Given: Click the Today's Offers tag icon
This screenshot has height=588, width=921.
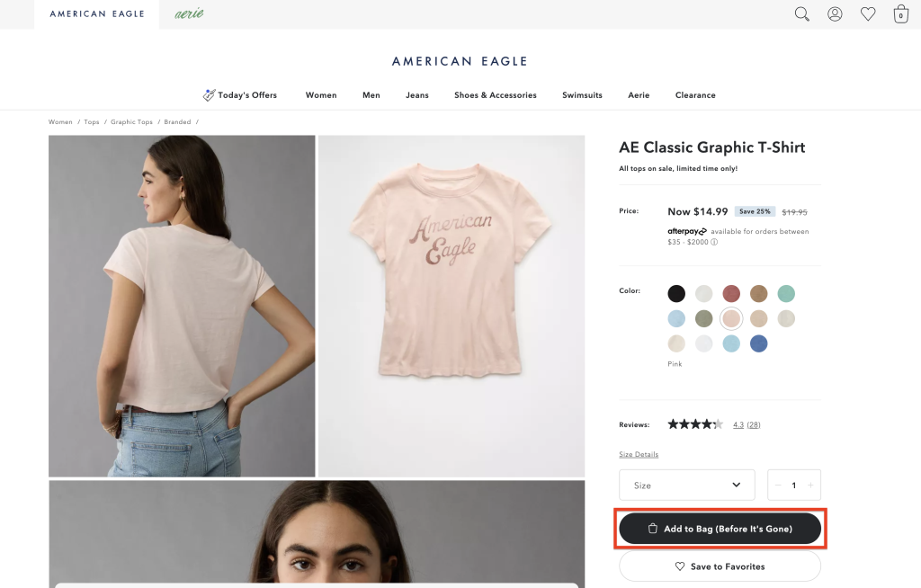Looking at the screenshot, I should point(208,94).
